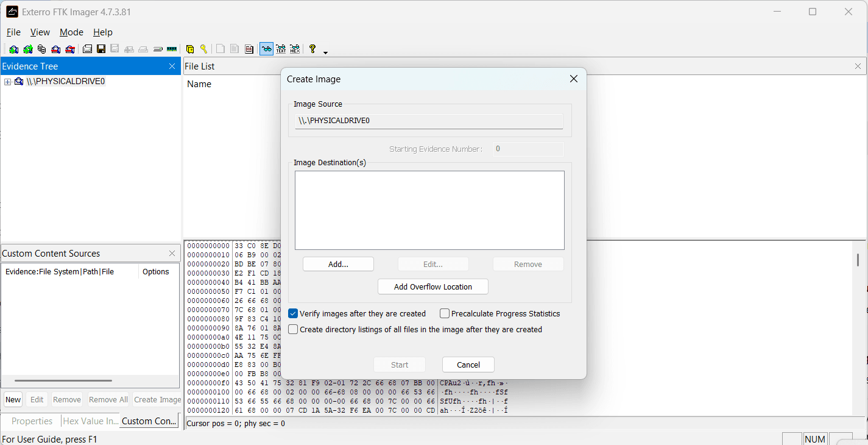Click the Export Directory Listing DIR icon
Screen dimensions: 868x445
click(249, 49)
